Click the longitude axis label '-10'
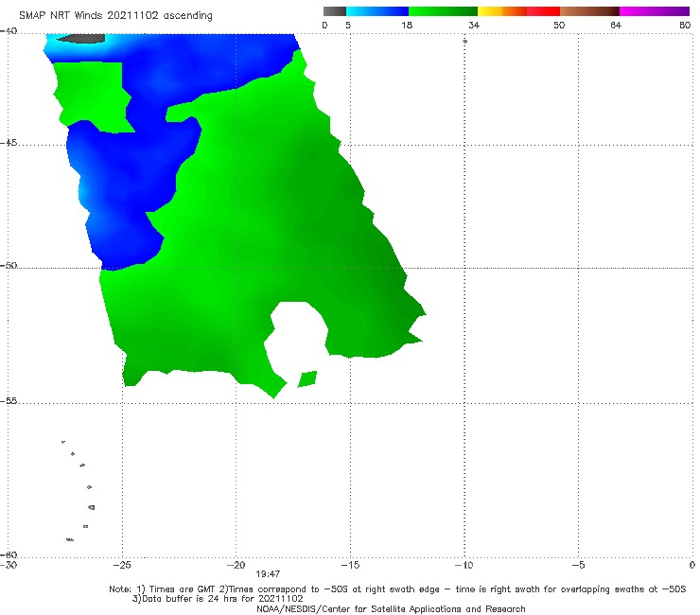Screen dimensions: 700x615 pyautogui.click(x=464, y=565)
